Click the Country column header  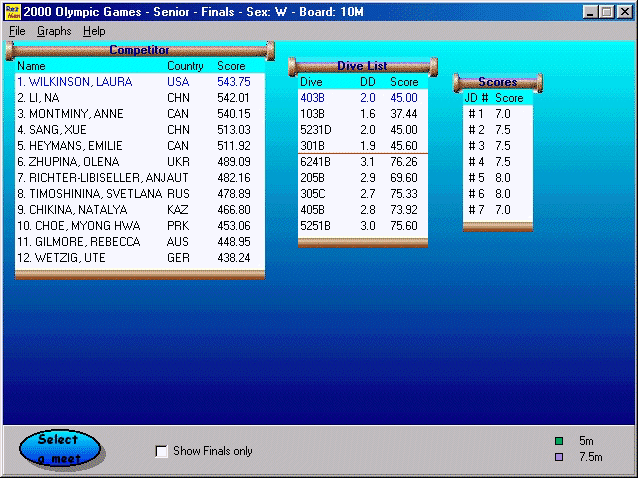[x=185, y=66]
